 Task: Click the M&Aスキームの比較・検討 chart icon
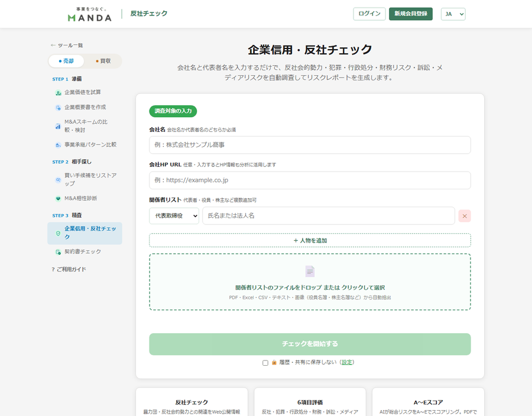(58, 126)
